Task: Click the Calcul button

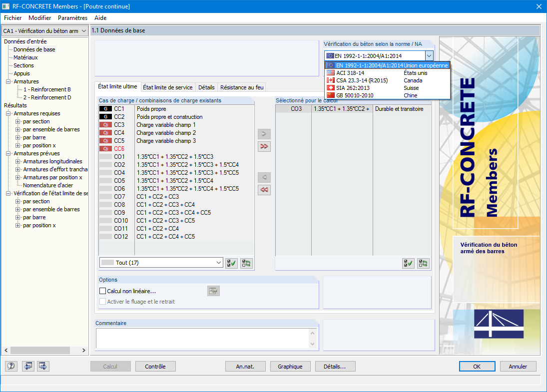Action: (110, 367)
